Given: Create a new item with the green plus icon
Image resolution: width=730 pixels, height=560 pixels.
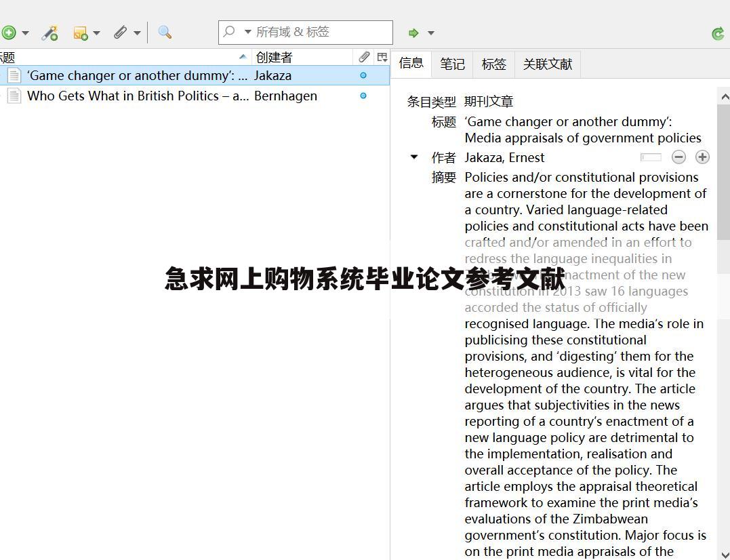Looking at the screenshot, I should pos(9,32).
